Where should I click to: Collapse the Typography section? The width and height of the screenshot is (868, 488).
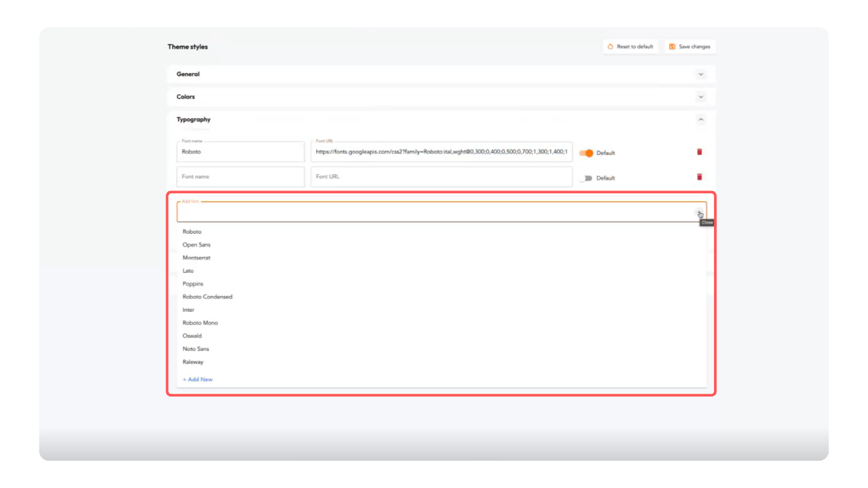[701, 120]
